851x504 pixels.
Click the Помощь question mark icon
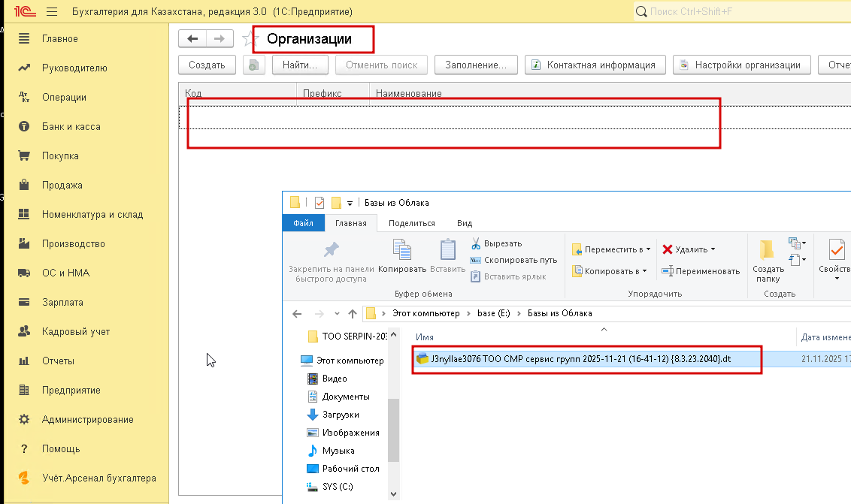point(24,448)
